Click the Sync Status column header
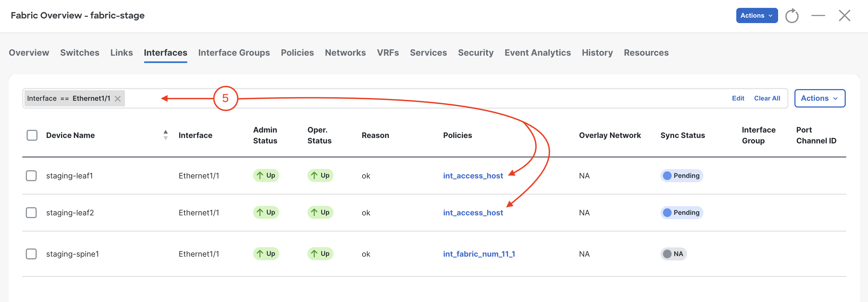Viewport: 868px width, 302px height. click(x=682, y=135)
